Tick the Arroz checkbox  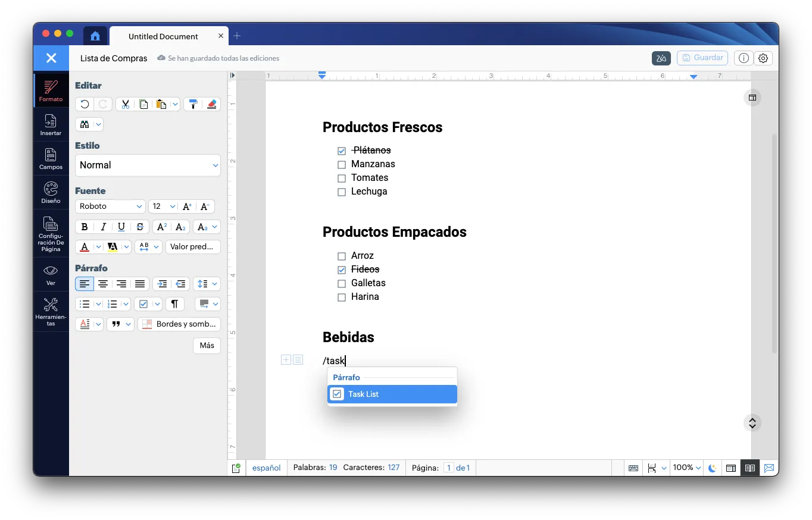pos(342,256)
